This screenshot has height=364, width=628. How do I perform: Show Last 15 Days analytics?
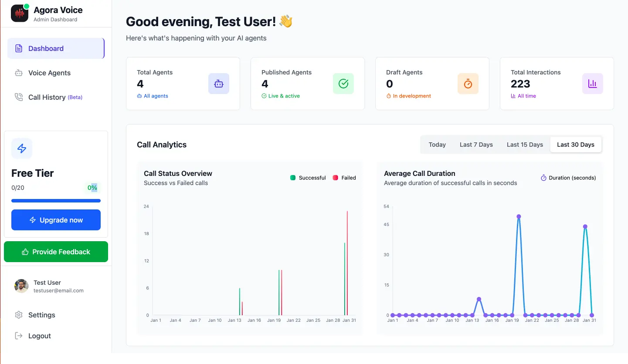[525, 145]
